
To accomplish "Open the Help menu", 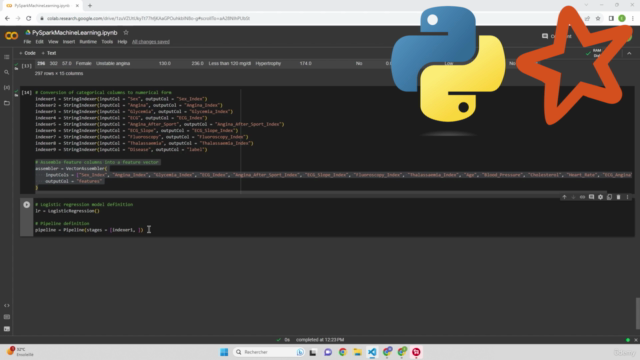I will click(x=122, y=42).
